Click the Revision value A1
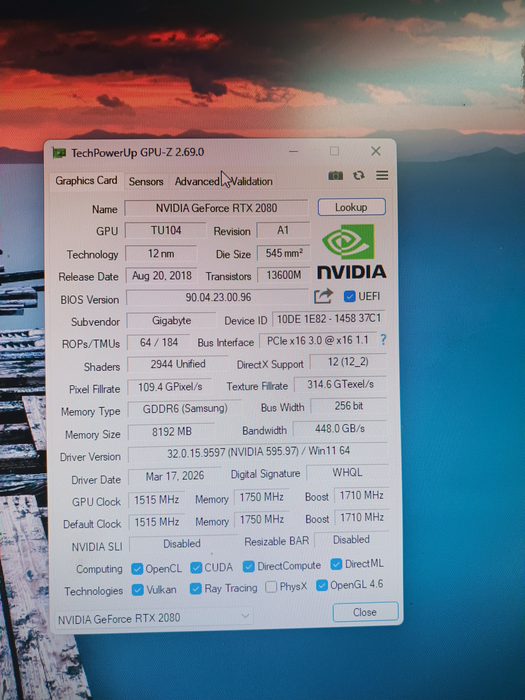Screen dimensions: 525x700 click(x=283, y=230)
